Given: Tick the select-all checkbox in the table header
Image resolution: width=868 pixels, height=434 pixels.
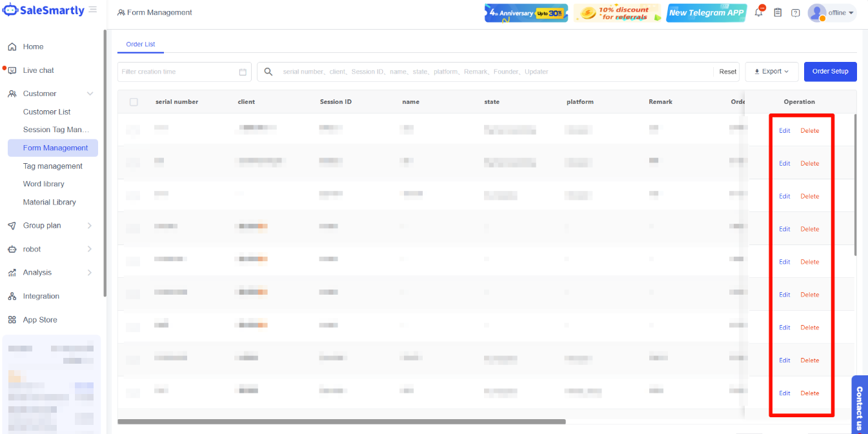Looking at the screenshot, I should coord(134,102).
